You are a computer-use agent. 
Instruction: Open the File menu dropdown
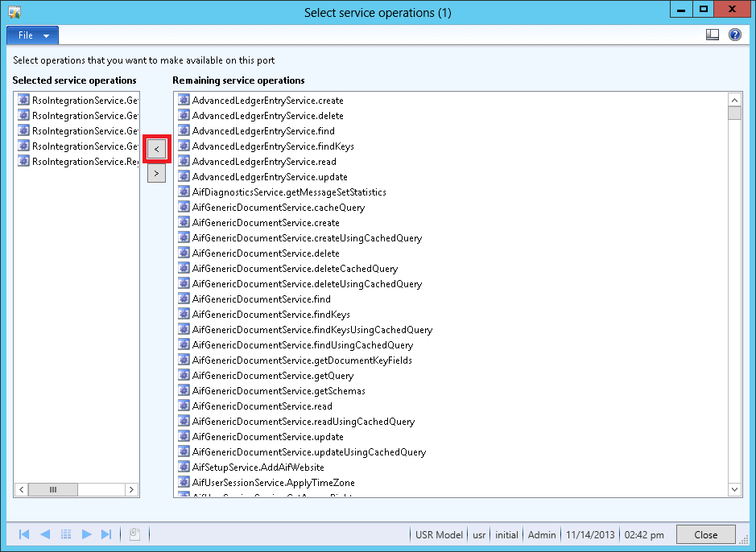click(x=32, y=35)
